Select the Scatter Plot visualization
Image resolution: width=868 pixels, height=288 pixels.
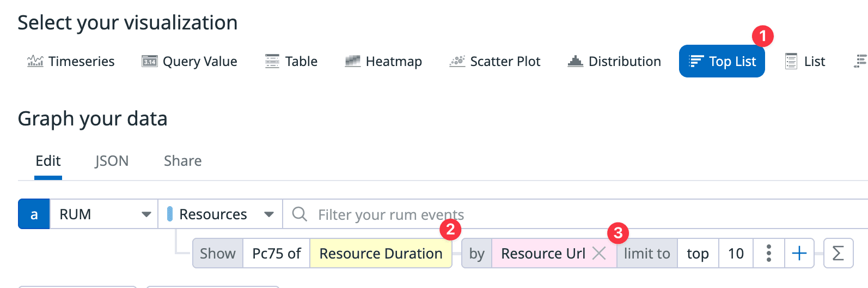[494, 61]
